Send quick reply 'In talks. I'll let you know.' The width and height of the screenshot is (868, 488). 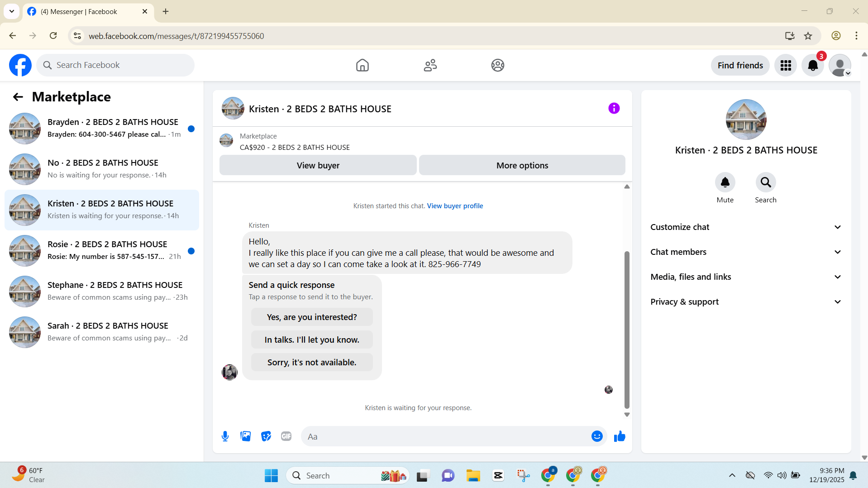click(x=312, y=340)
